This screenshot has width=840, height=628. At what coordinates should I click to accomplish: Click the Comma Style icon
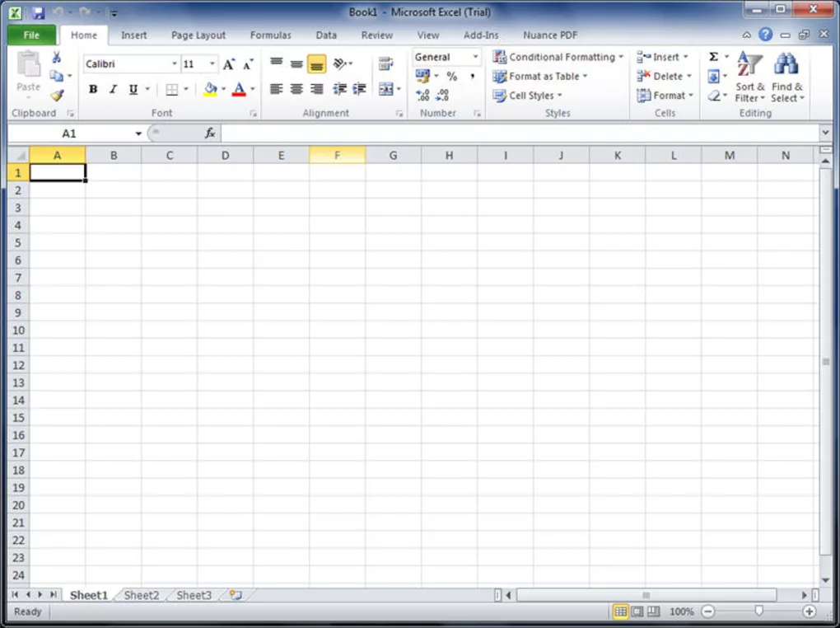[x=472, y=76]
